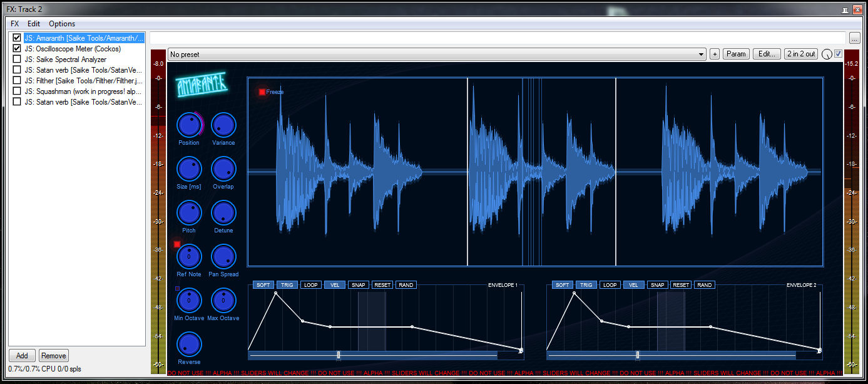Click the plus button next to preset
This screenshot has width=868, height=384.
pyautogui.click(x=715, y=54)
